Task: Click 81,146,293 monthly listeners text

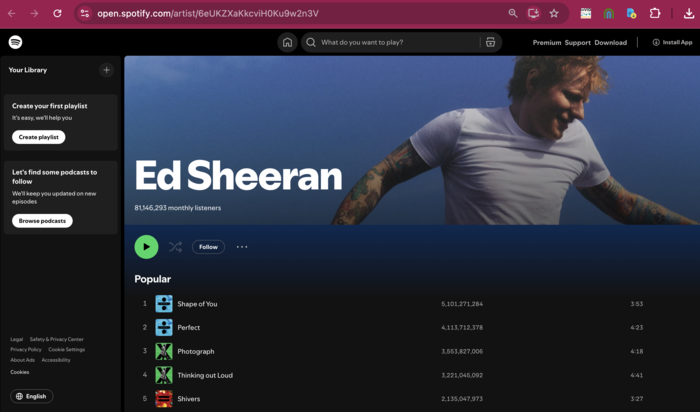Action: click(178, 208)
